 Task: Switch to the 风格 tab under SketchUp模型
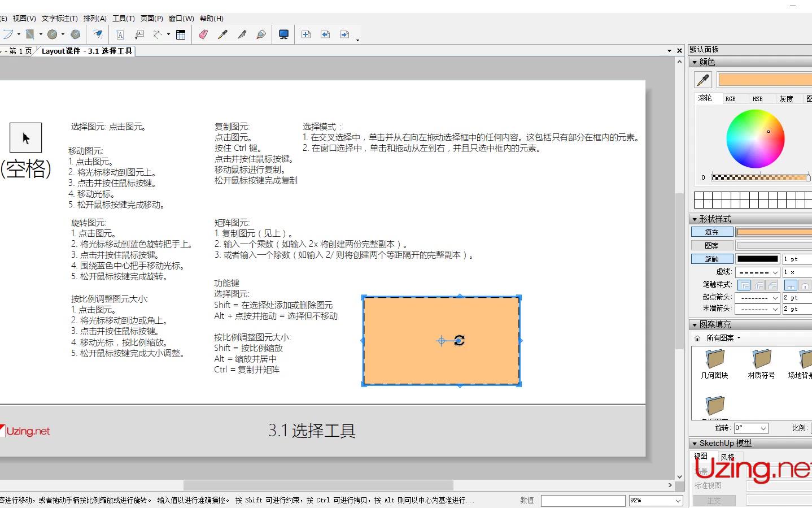point(728,456)
